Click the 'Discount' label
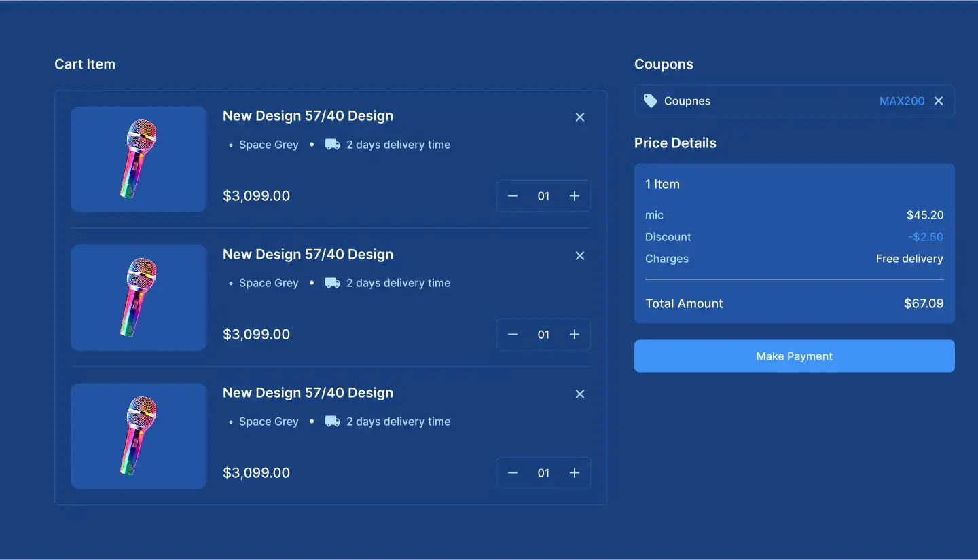 tap(668, 237)
